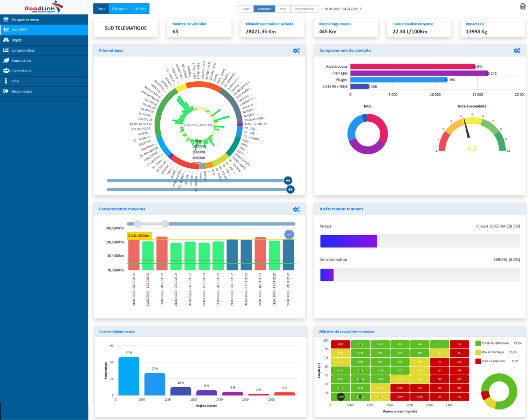Click the Temps value 7 jours 21:05:44

498,226
